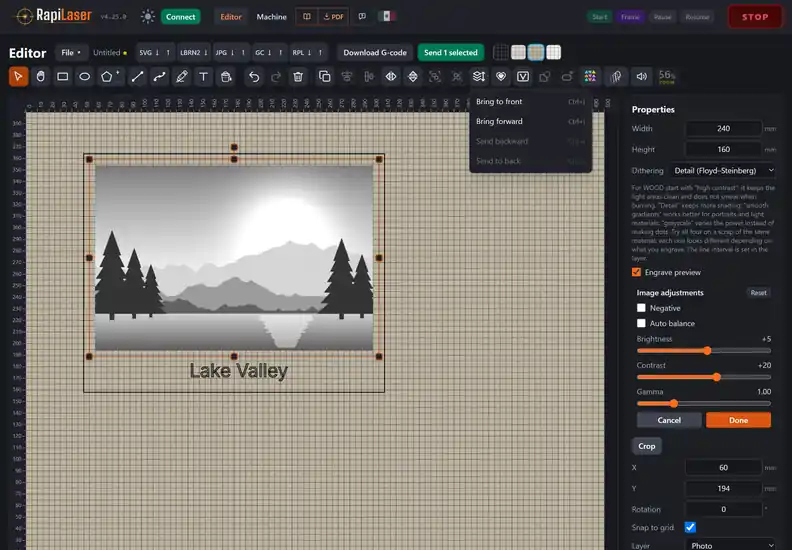Click the Width input field
The width and height of the screenshot is (792, 550).
click(x=723, y=129)
